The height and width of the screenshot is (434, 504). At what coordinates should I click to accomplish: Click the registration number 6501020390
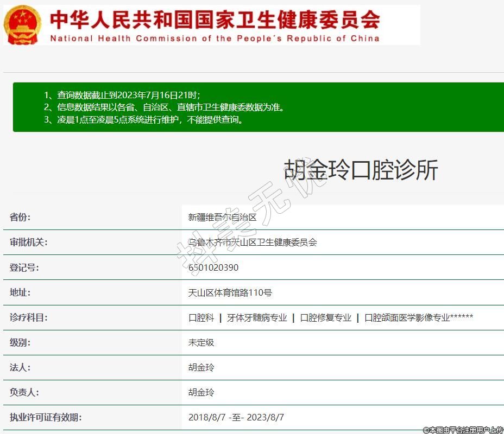pyautogui.click(x=213, y=267)
